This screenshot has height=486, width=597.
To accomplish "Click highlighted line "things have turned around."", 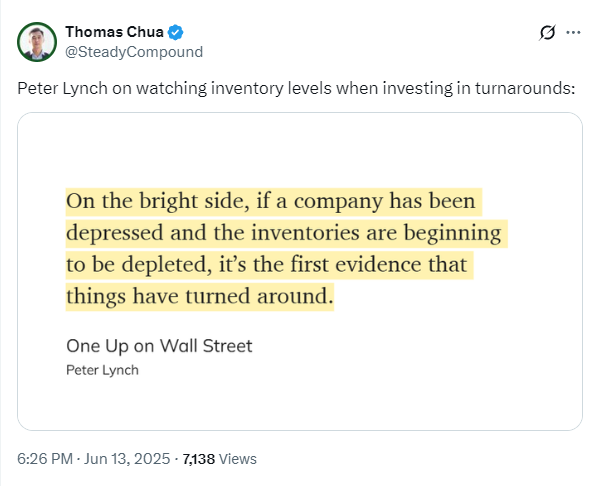I will [200, 297].
